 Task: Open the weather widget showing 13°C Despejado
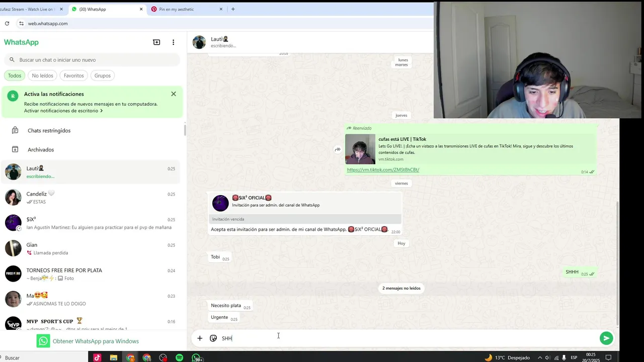tap(507, 357)
